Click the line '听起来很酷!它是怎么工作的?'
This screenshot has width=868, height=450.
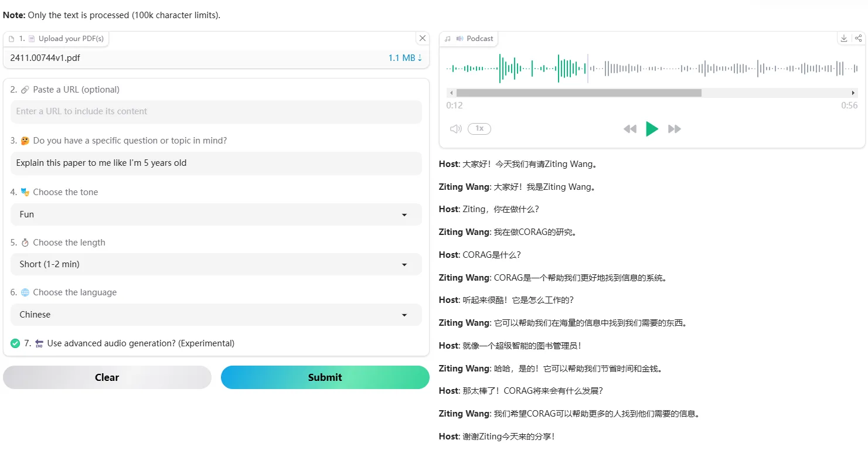coord(518,300)
